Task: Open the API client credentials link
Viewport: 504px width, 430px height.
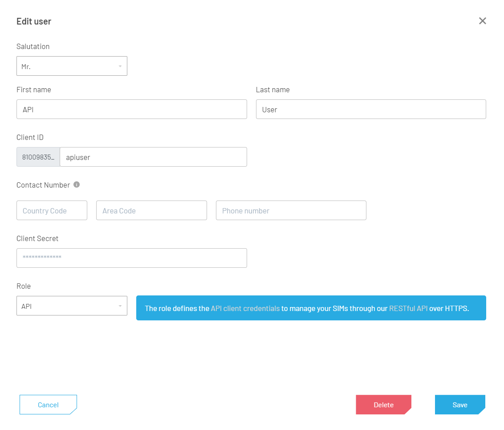Action: [245, 308]
